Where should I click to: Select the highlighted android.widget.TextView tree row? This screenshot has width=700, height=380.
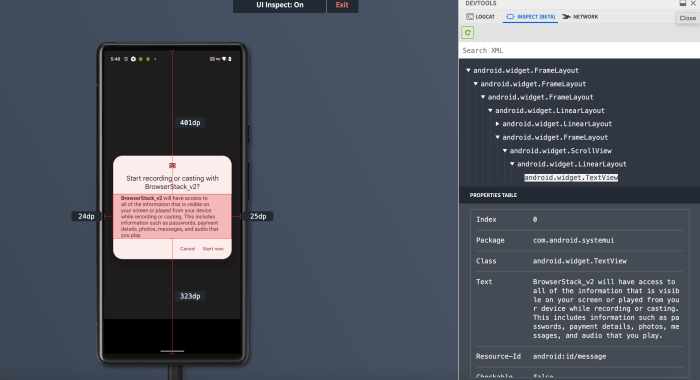571,178
